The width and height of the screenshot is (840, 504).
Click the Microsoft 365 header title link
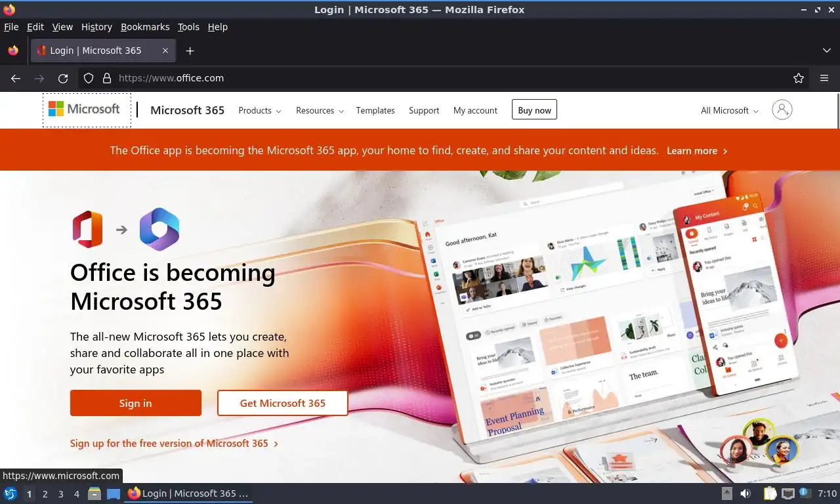point(187,110)
